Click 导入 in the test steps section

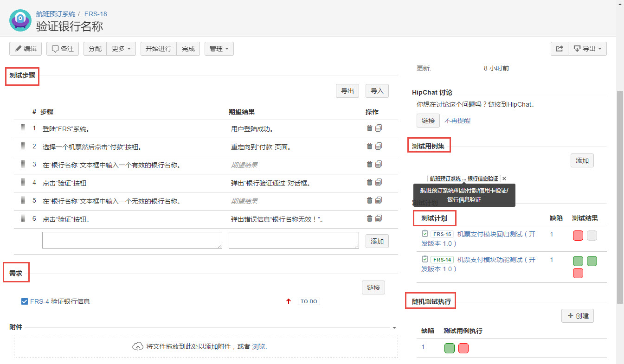point(377,91)
